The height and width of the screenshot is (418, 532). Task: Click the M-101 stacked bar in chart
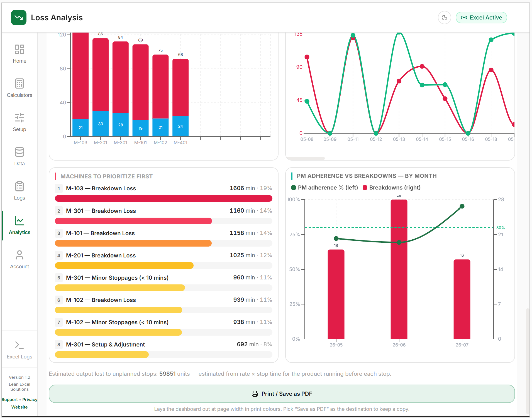[x=141, y=90]
